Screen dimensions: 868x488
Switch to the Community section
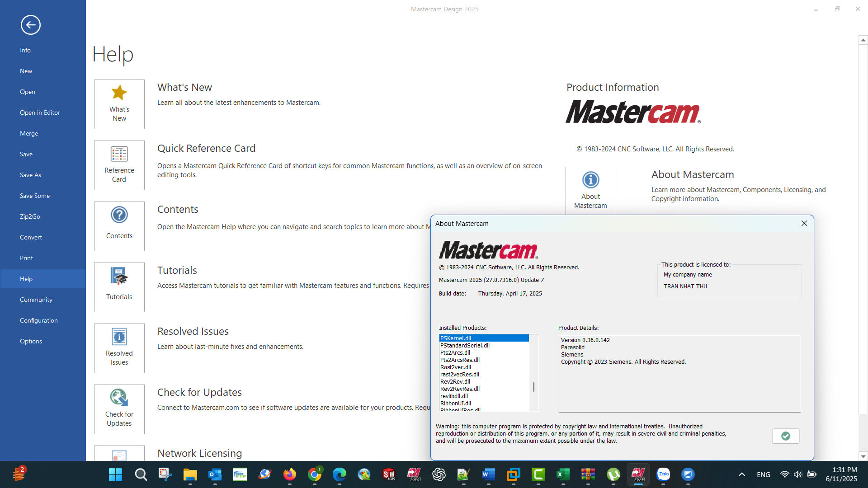click(x=36, y=299)
